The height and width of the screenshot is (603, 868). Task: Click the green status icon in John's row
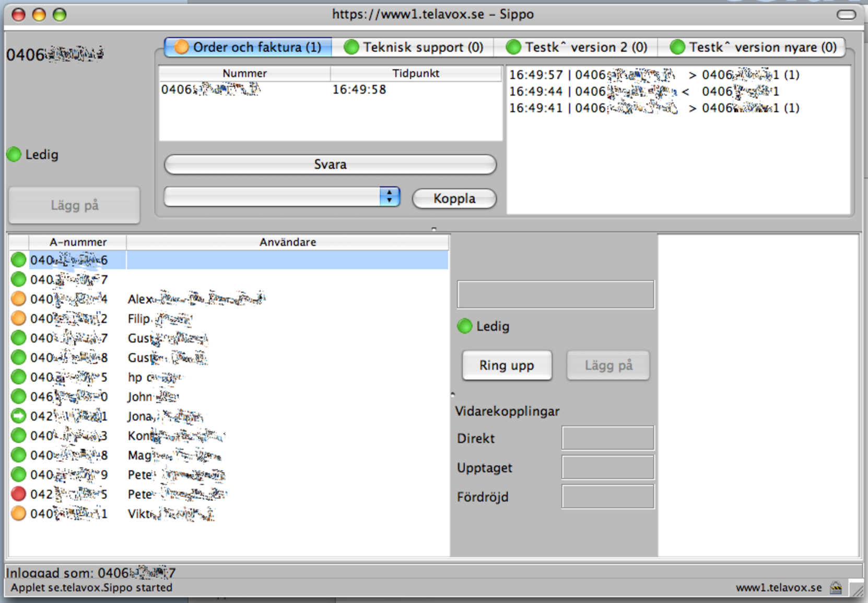[x=18, y=396]
